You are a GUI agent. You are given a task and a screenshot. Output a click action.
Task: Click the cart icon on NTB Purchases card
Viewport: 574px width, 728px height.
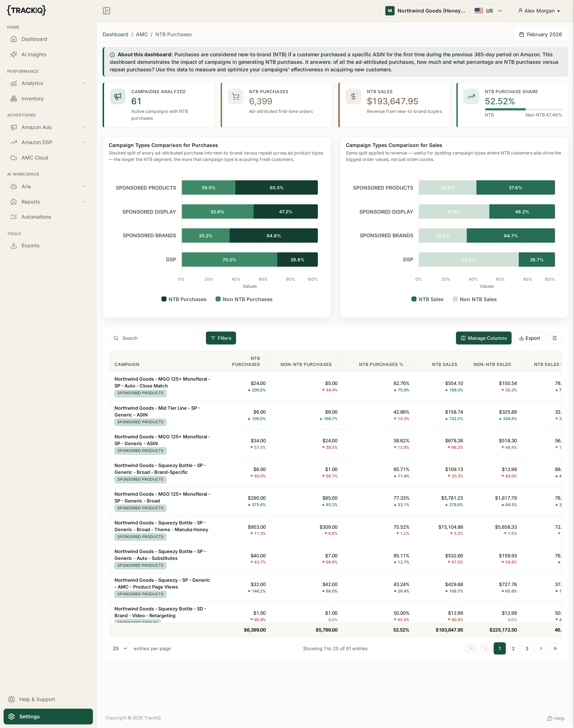[236, 96]
